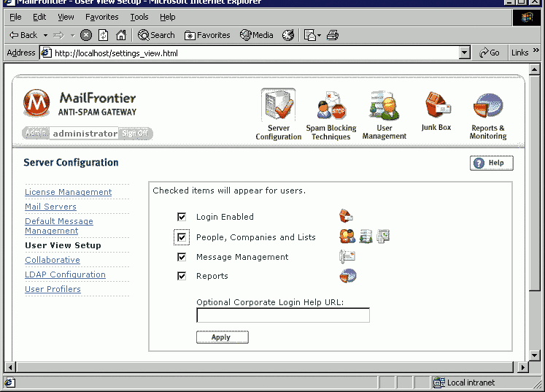Click the People icon in the Lists row
545x392 pixels.
[347, 237]
